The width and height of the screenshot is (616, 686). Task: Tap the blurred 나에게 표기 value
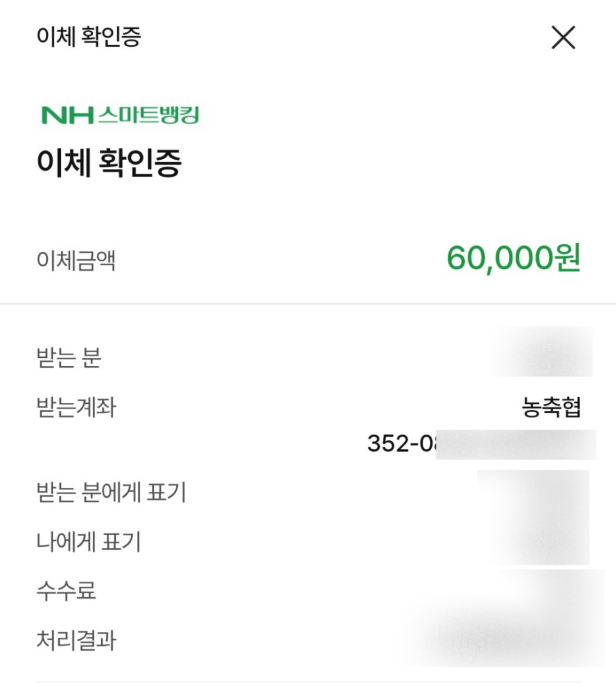coord(540,542)
